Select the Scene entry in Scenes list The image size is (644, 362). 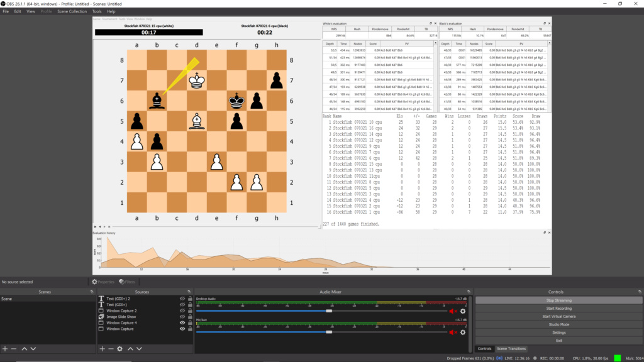[x=48, y=299]
